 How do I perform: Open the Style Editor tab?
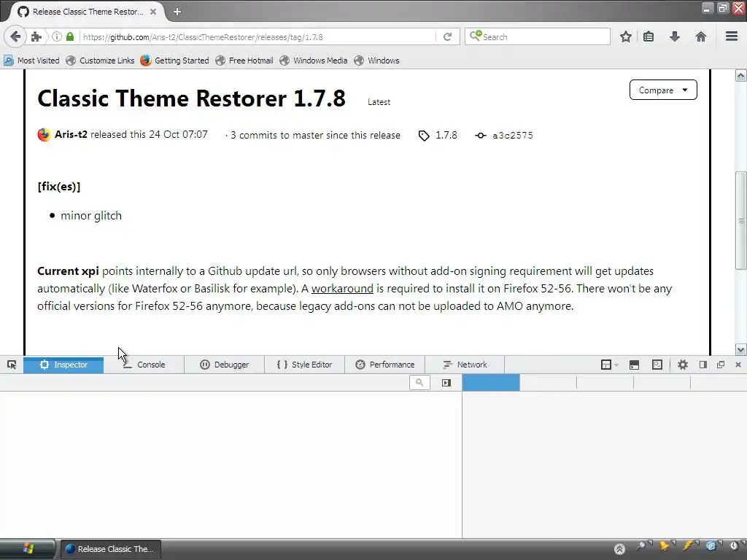pos(304,365)
